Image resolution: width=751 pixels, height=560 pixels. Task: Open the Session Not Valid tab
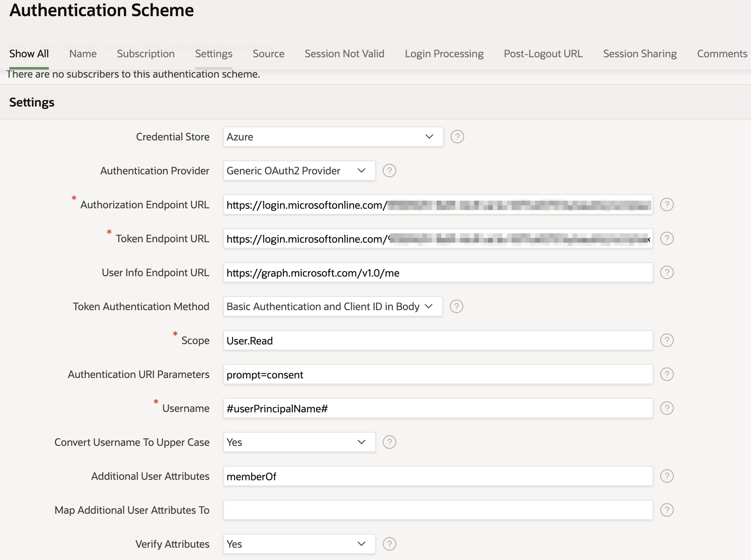pos(344,53)
